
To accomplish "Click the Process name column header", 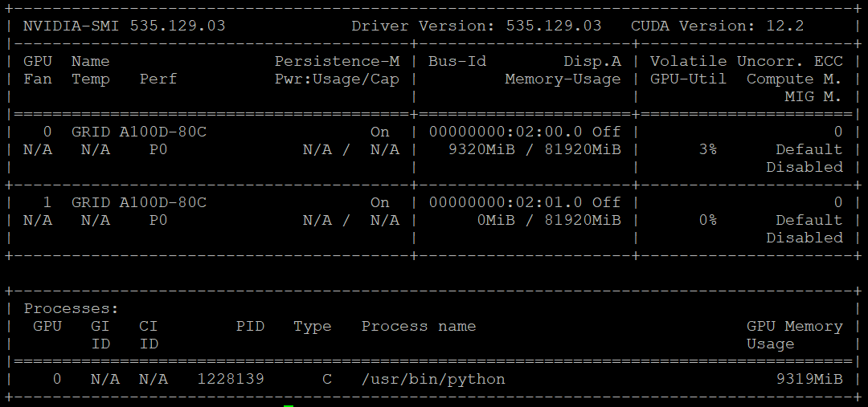I will point(419,326).
